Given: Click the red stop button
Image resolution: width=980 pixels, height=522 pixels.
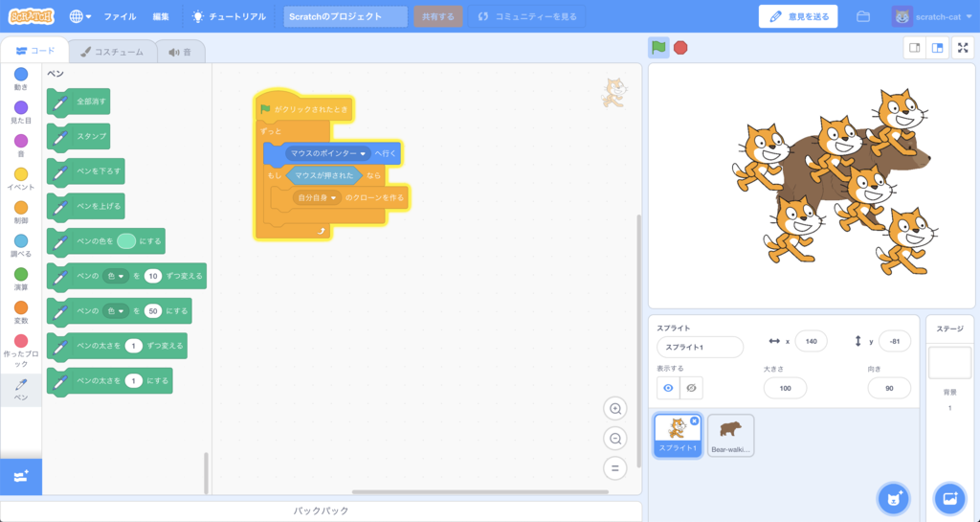Looking at the screenshot, I should [680, 48].
